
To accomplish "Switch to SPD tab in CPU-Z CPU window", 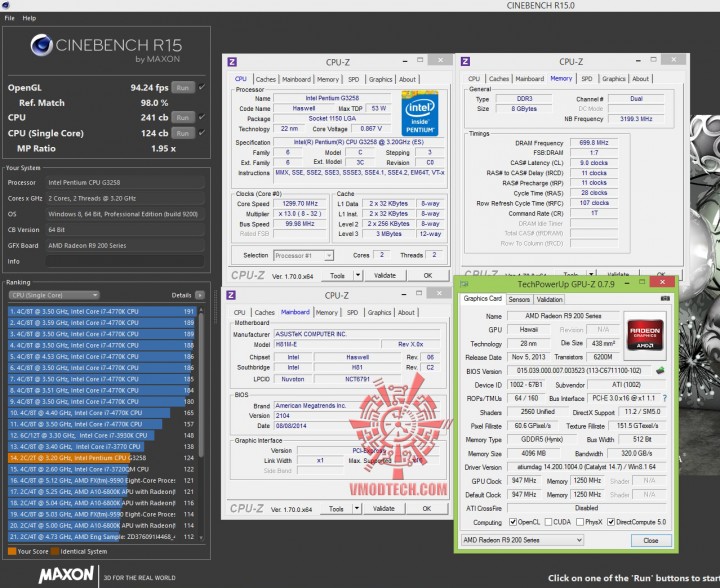I will pos(354,79).
